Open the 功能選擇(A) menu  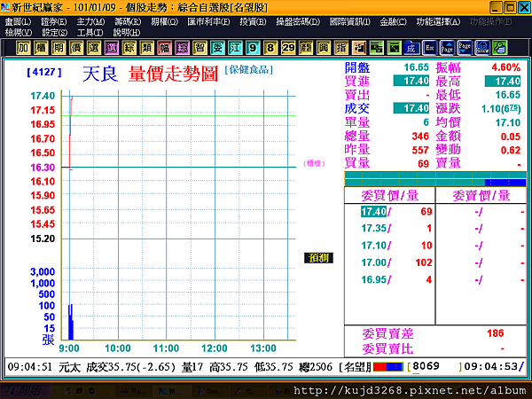coord(438,22)
